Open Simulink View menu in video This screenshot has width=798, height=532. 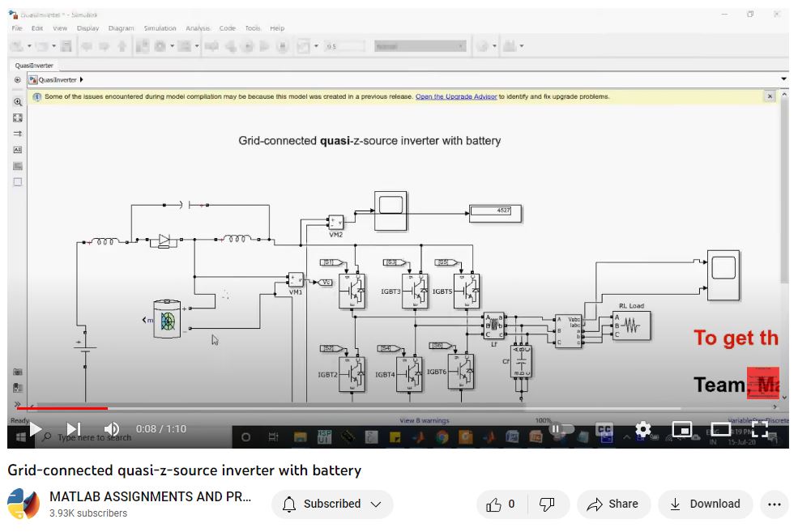(60, 28)
